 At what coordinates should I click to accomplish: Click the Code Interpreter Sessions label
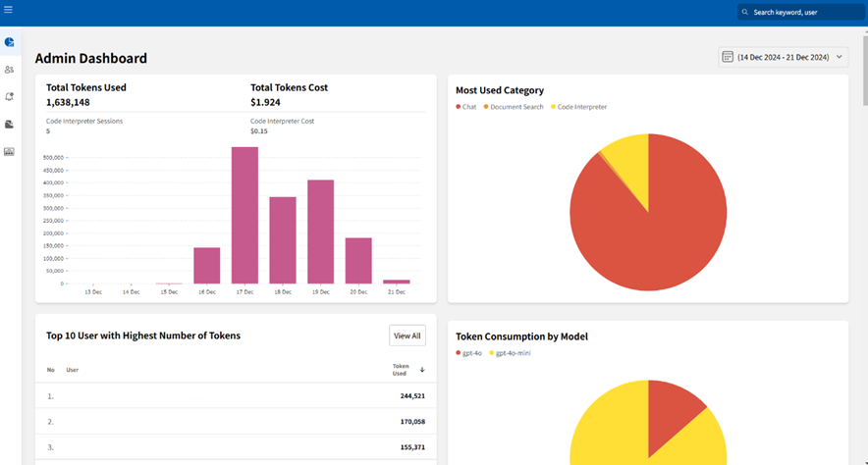click(84, 121)
